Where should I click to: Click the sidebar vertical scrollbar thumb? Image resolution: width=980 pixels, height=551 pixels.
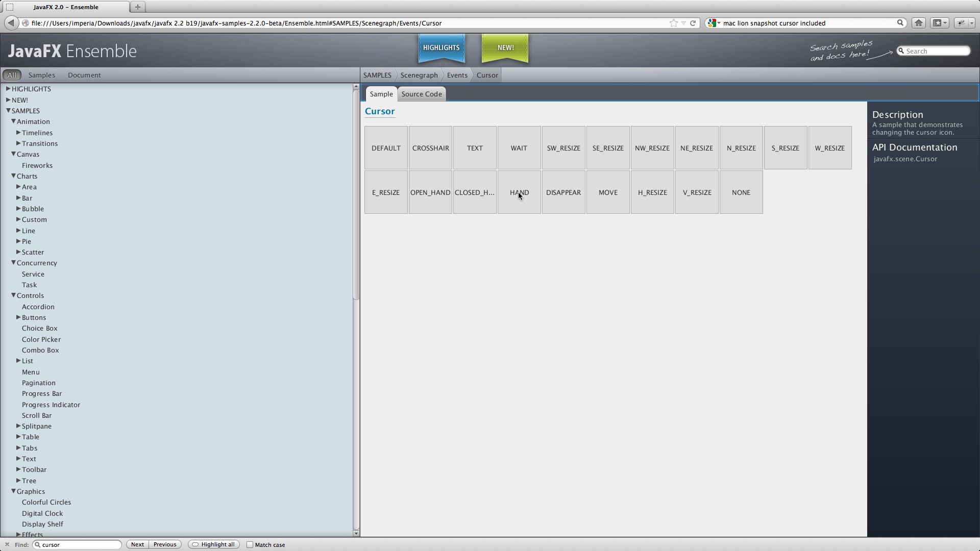click(x=356, y=194)
